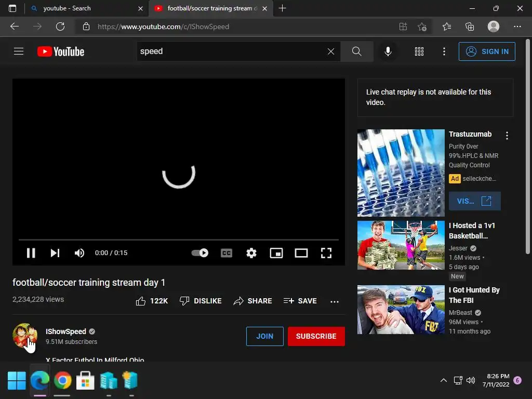Open the MrBeast channel name
Image resolution: width=532 pixels, height=399 pixels.
click(x=460, y=312)
